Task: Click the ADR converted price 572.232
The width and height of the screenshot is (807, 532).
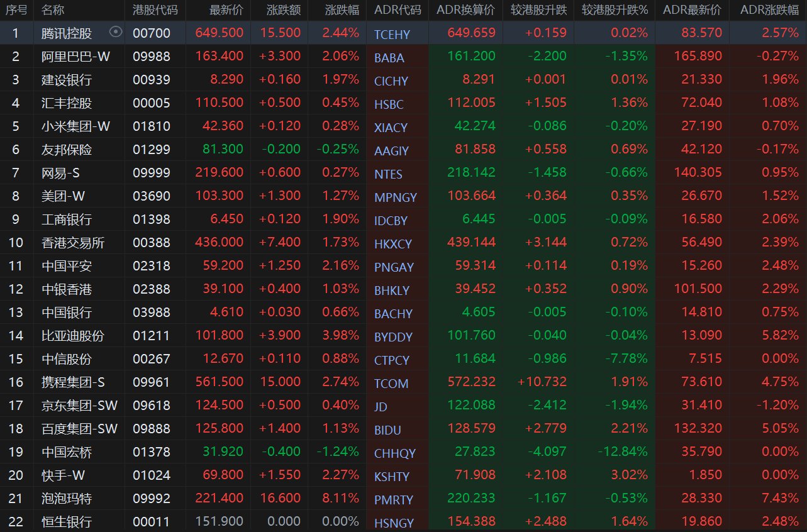Action: pos(472,382)
